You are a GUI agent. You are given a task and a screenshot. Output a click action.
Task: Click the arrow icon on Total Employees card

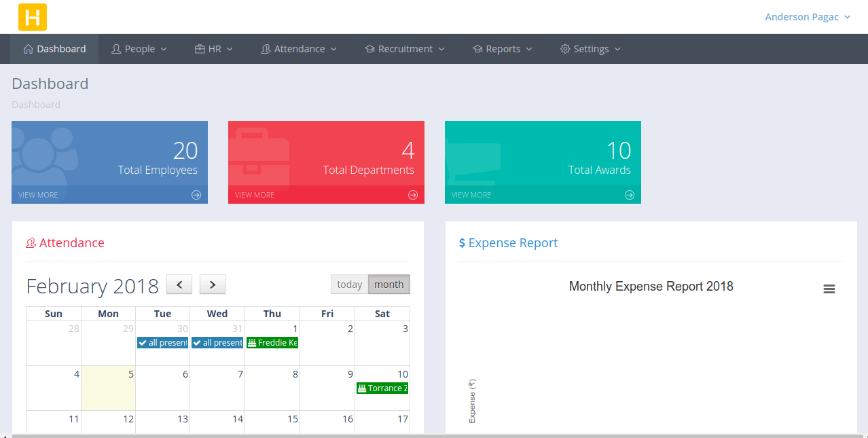(x=196, y=195)
